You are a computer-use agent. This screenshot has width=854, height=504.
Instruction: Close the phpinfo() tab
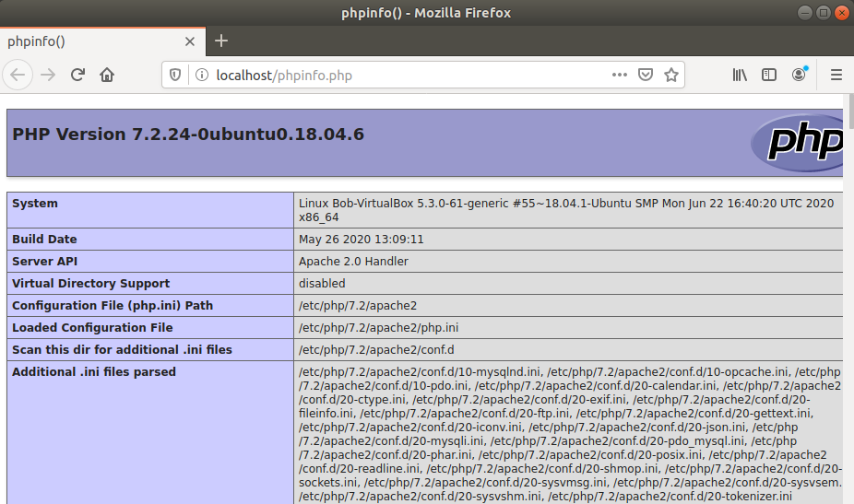coord(190,41)
